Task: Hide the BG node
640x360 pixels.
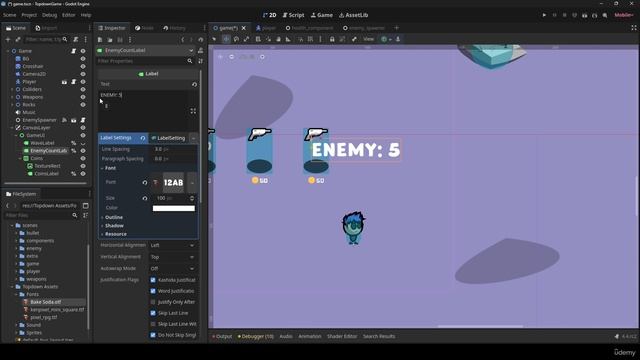Action: [x=83, y=59]
